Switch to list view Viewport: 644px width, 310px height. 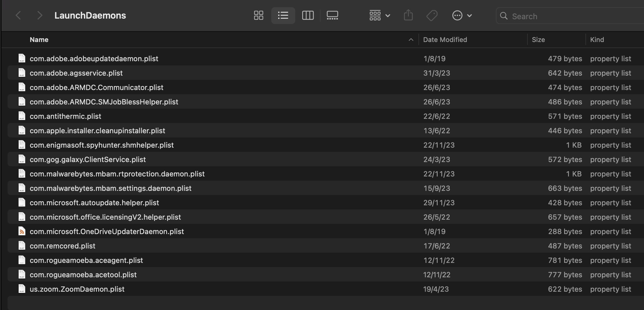(283, 15)
